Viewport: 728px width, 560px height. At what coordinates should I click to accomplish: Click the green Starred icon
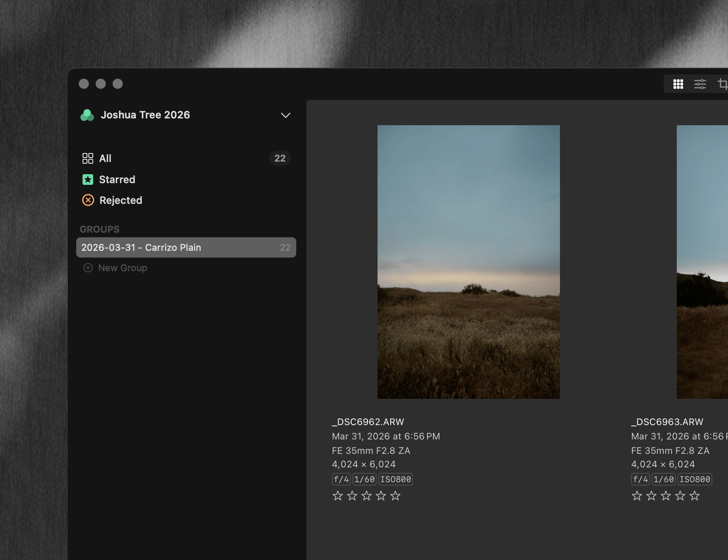point(88,179)
